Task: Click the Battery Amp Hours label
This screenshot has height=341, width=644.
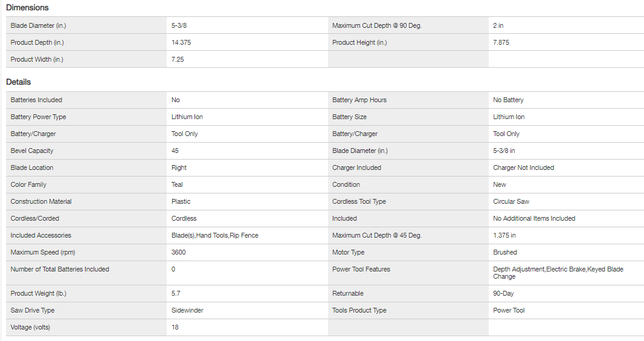Action: [x=359, y=100]
